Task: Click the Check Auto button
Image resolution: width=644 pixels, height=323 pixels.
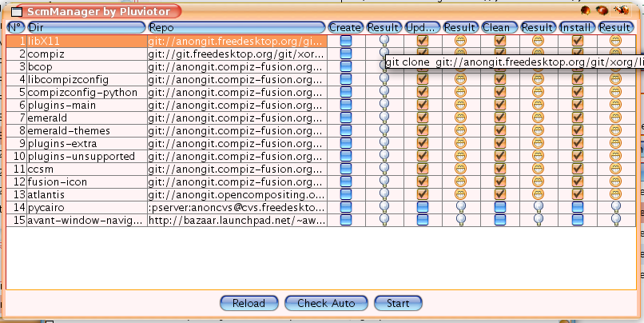Action: pos(326,303)
